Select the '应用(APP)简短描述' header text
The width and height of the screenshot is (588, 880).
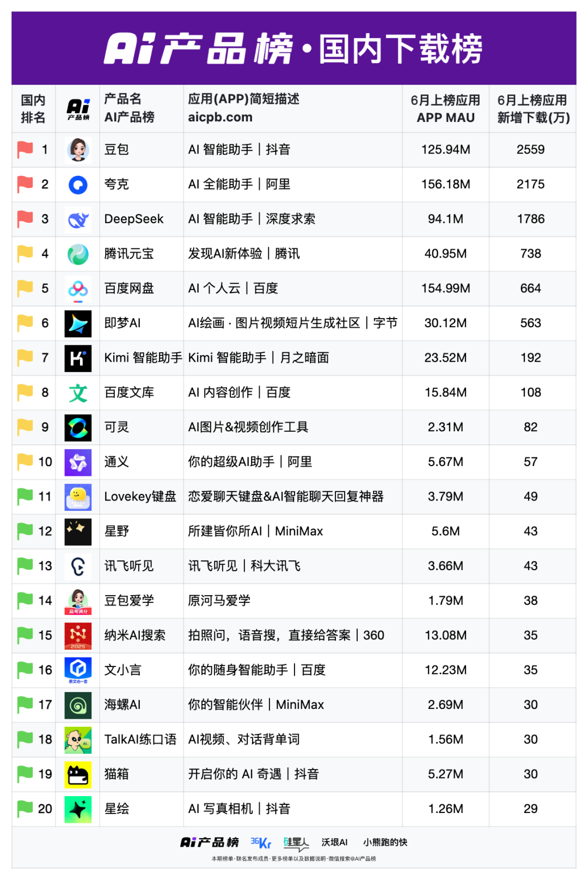(x=244, y=99)
